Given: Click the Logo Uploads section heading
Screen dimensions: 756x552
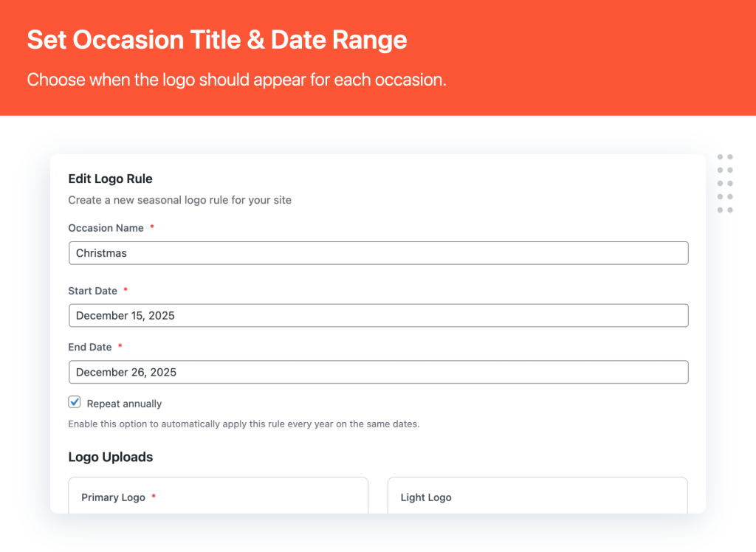Looking at the screenshot, I should pyautogui.click(x=111, y=457).
